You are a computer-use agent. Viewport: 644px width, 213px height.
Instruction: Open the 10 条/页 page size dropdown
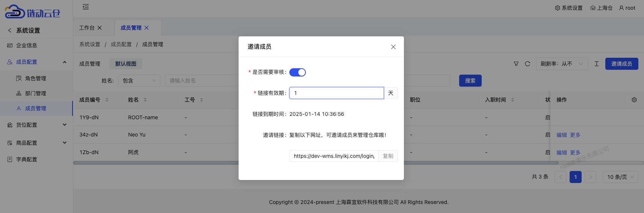pos(620,177)
